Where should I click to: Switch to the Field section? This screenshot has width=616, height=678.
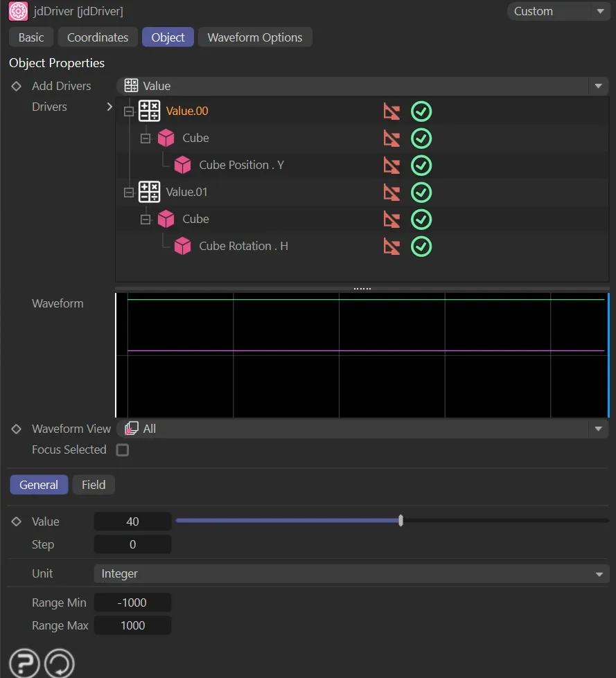93,484
